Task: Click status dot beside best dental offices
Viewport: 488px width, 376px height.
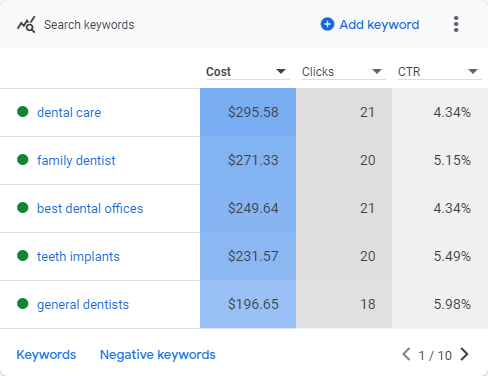Action: tap(23, 208)
